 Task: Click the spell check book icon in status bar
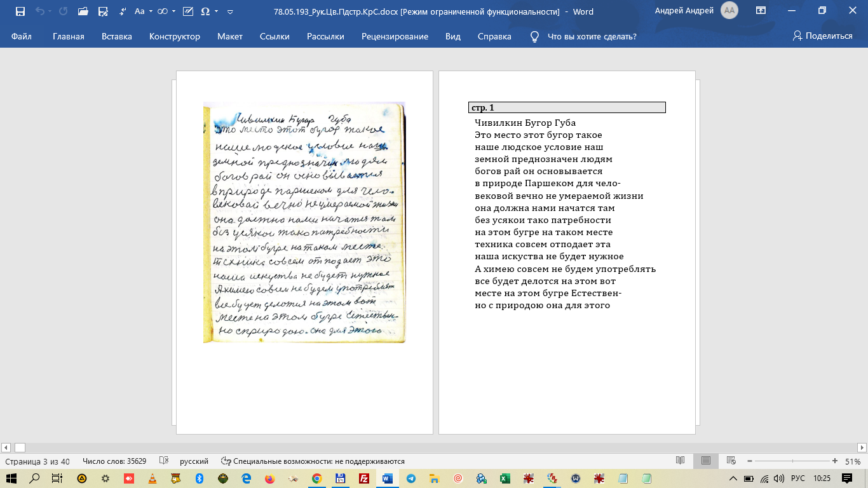(164, 461)
